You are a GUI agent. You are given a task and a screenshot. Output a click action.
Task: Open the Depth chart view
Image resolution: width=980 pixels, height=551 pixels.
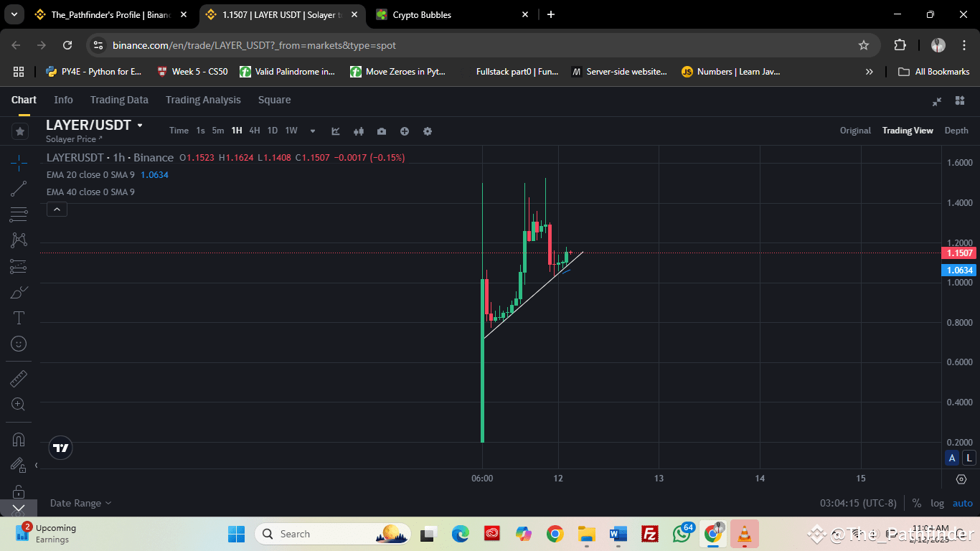tap(956, 131)
